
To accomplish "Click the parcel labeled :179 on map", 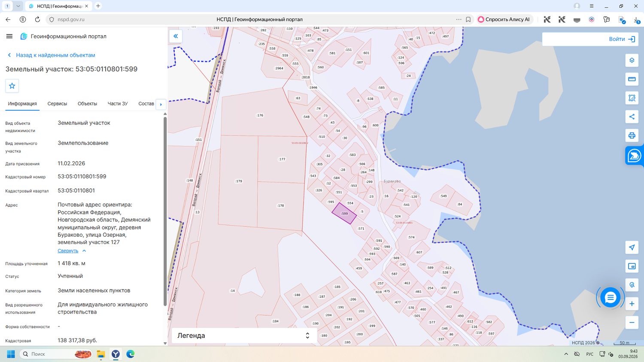I will point(239,181).
